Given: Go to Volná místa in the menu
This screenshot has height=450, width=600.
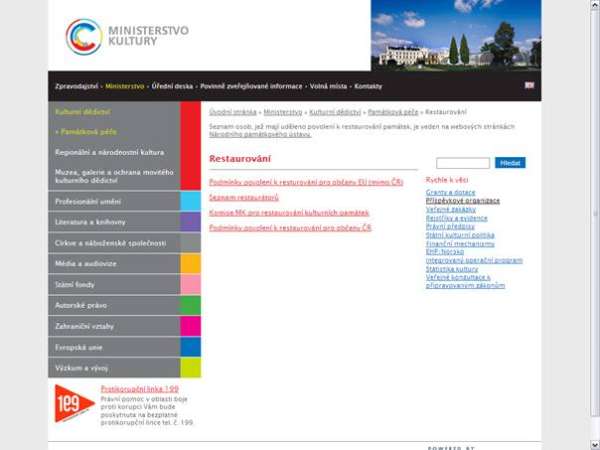Looking at the screenshot, I should (x=328, y=86).
